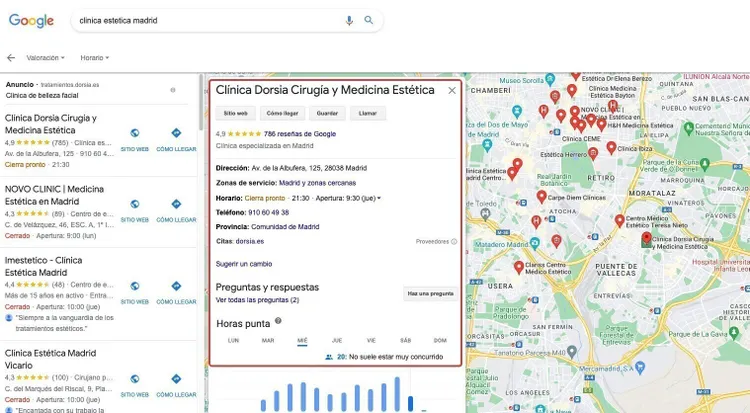This screenshot has height=413, width=750.
Task: Select DOM day tab
Action: click(440, 341)
